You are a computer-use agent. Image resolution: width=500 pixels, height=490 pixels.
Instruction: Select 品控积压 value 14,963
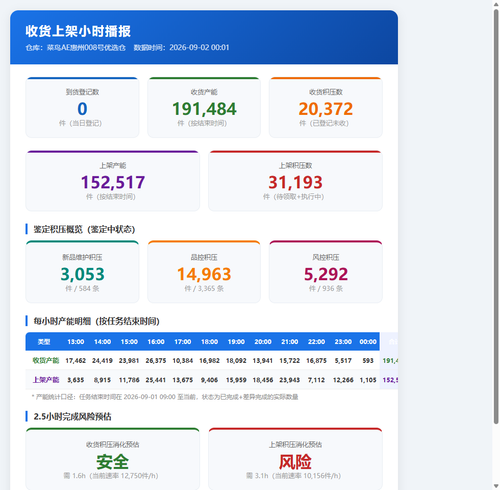pyautogui.click(x=204, y=274)
